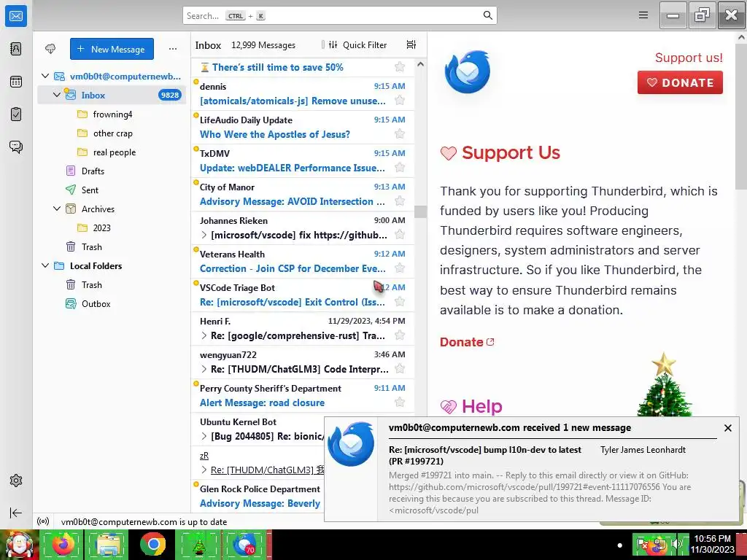The height and width of the screenshot is (560, 747).
Task: Open the Tasks space icon
Action: [x=16, y=114]
